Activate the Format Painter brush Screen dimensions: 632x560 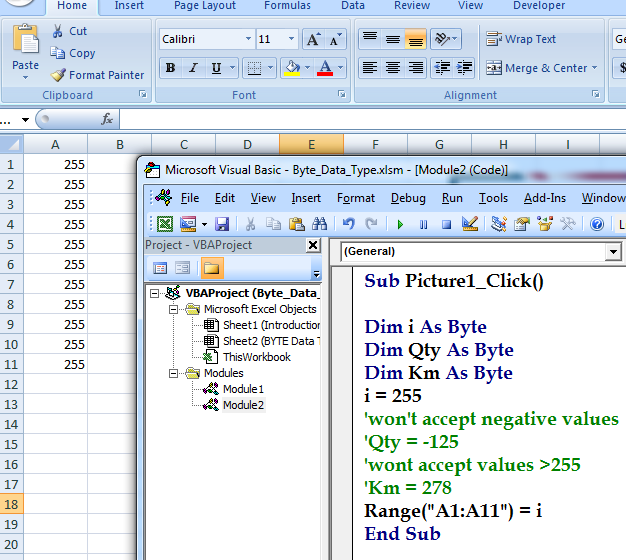[x=58, y=75]
